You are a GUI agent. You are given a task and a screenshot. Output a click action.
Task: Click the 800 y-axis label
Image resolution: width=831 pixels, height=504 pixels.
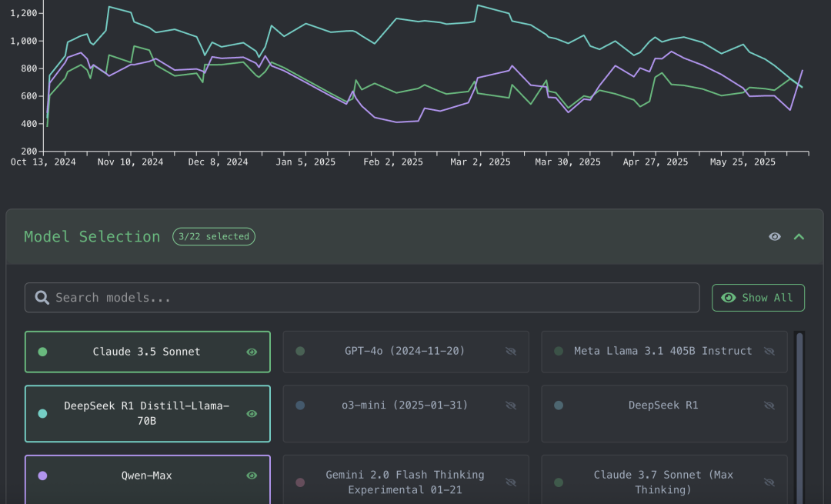(x=28, y=68)
